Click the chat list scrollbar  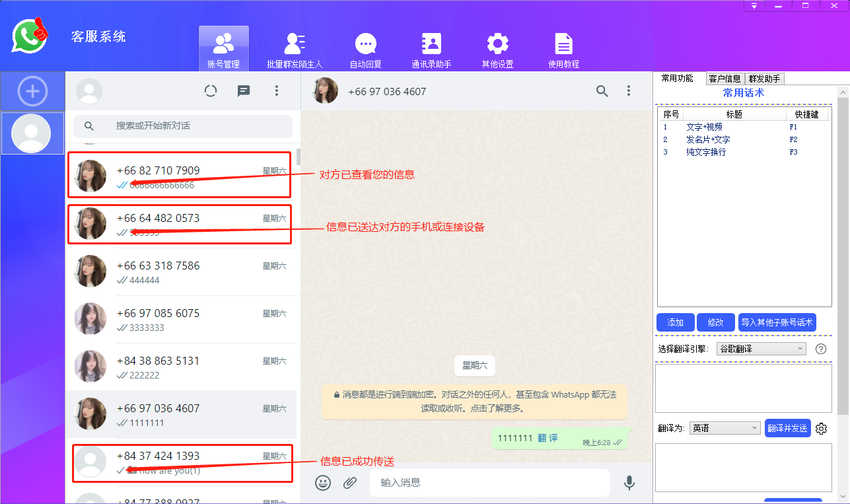[299, 157]
